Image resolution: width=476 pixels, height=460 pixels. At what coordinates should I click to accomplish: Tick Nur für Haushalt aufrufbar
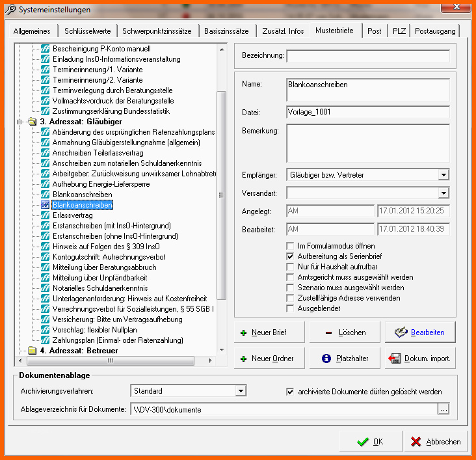[290, 267]
